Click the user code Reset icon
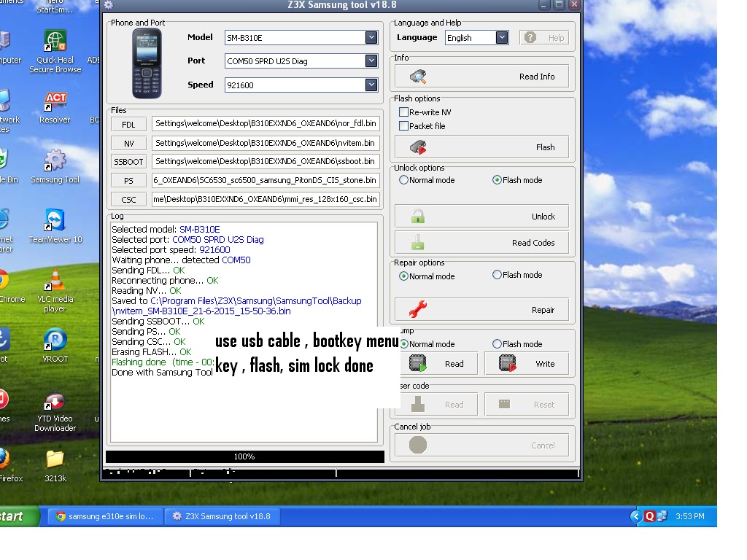The height and width of the screenshot is (560, 747). pos(505,404)
